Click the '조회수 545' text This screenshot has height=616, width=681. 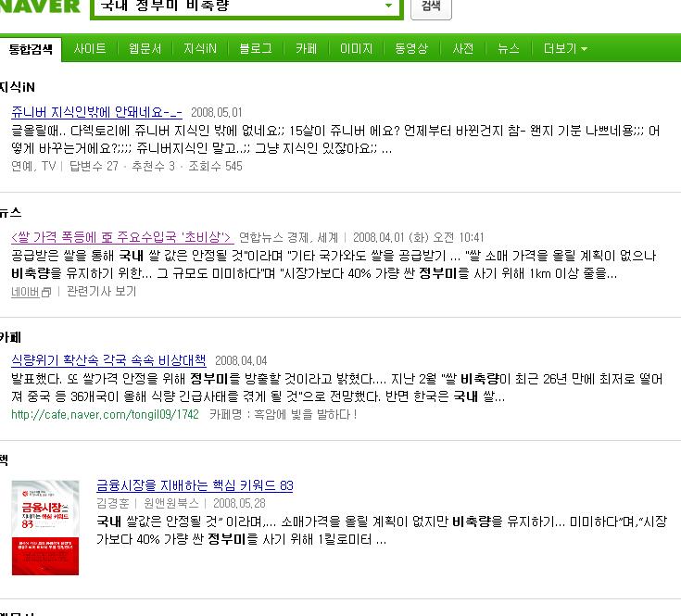pos(215,166)
